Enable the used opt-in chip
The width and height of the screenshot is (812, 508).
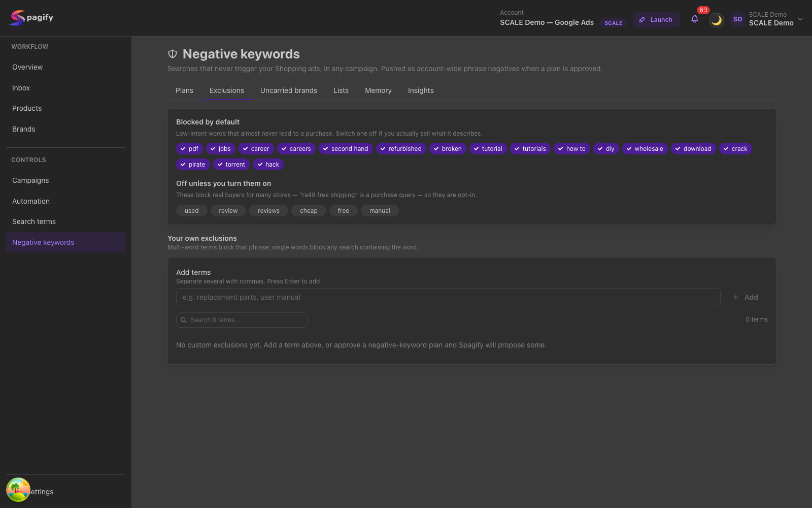[x=192, y=211]
